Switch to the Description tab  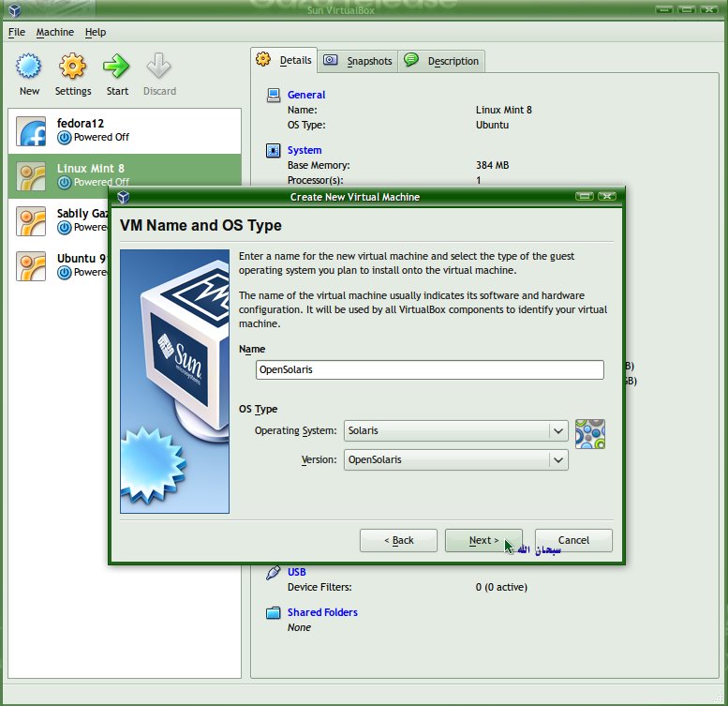441,61
